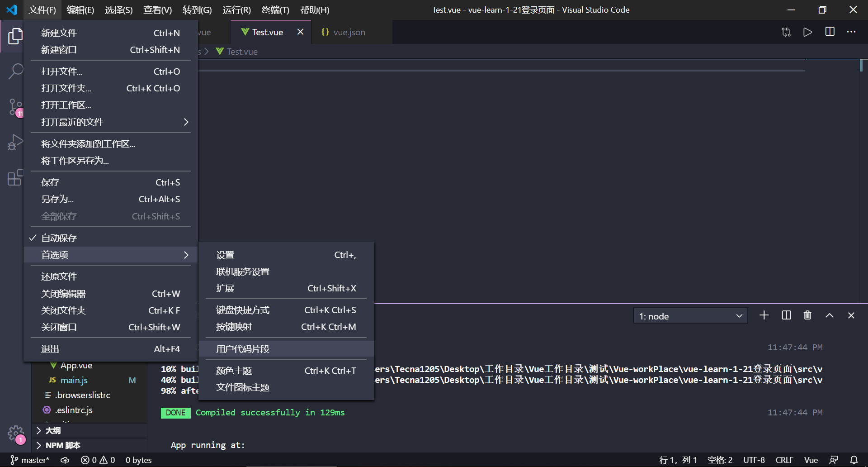Choose 新建文件 from File menu
Screen dimensions: 868x467
(x=111, y=33)
